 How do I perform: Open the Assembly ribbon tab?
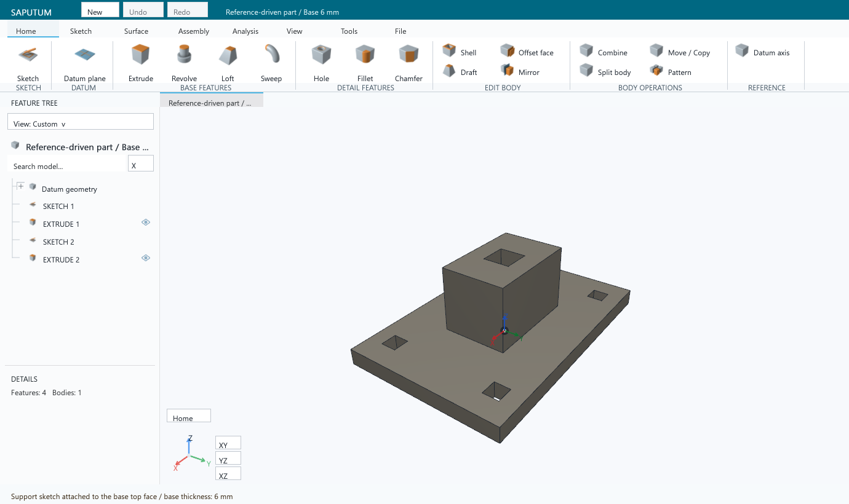[194, 31]
